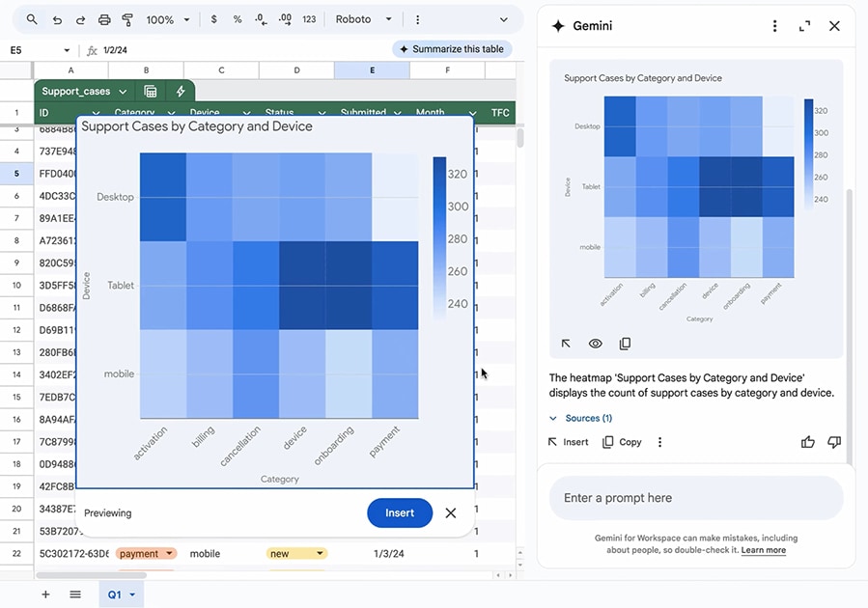Format cells as currency
This screenshot has height=608, width=868.
point(213,19)
